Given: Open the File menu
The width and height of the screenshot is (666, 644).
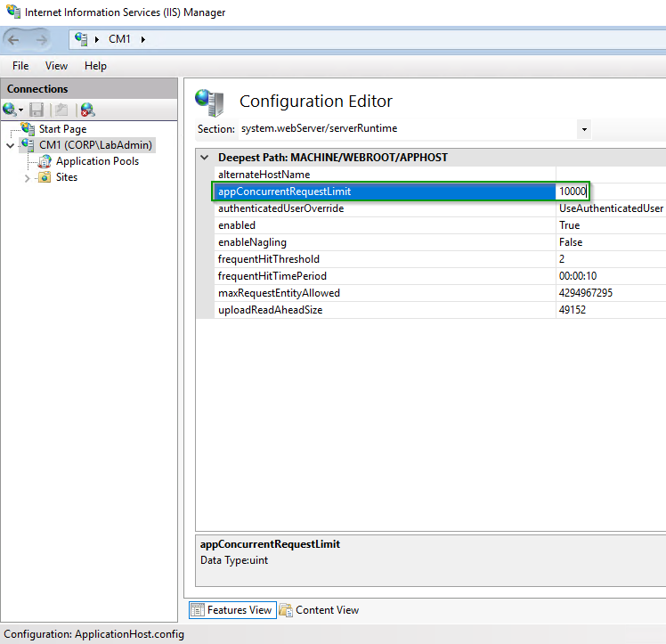Looking at the screenshot, I should [20, 66].
